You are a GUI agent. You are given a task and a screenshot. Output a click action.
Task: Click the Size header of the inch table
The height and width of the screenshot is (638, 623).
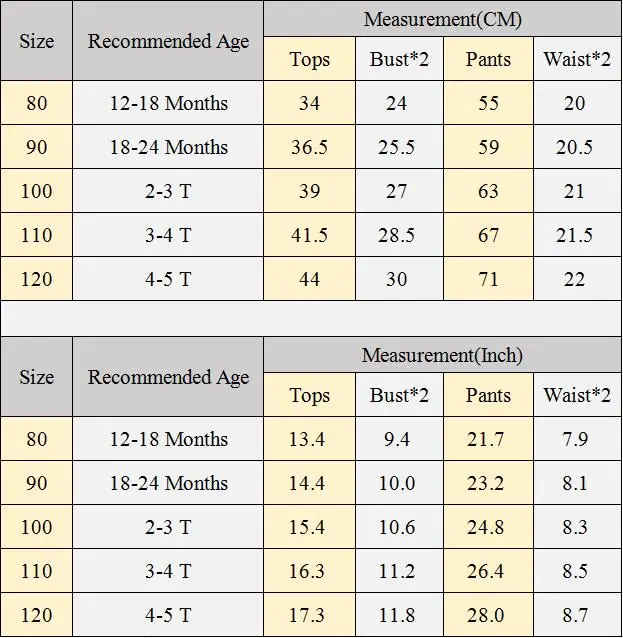click(37, 376)
